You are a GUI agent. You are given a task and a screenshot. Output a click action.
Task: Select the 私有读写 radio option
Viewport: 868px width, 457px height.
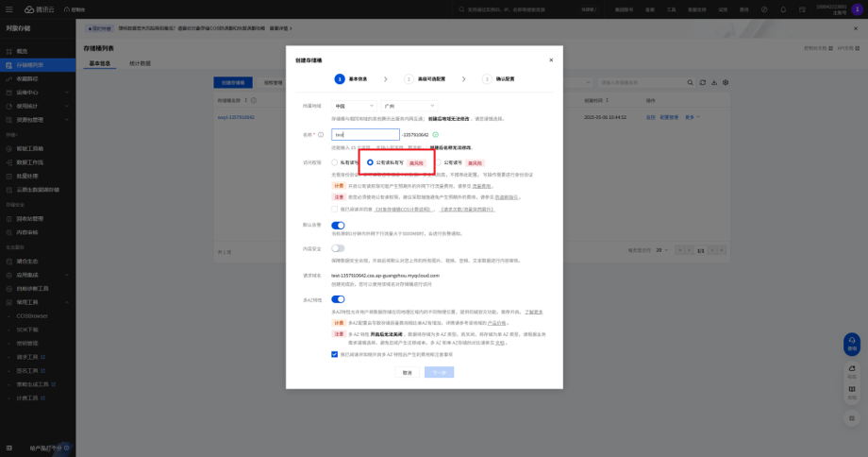[x=335, y=162]
